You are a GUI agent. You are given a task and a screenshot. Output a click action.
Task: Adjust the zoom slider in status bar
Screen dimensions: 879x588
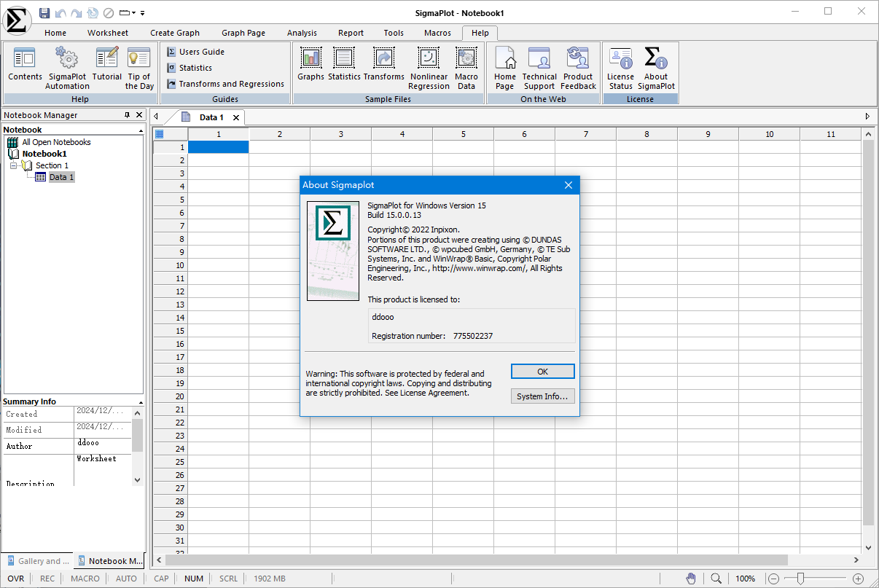click(x=800, y=579)
